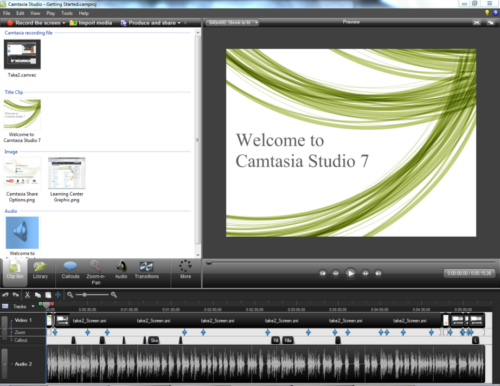Open the Play menu

51,13
